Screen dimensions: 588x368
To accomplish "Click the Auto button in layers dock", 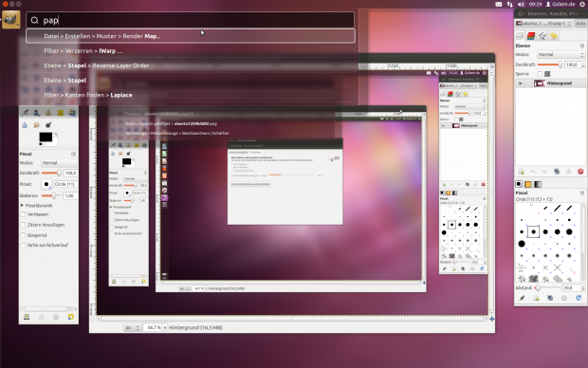I will (x=580, y=24).
